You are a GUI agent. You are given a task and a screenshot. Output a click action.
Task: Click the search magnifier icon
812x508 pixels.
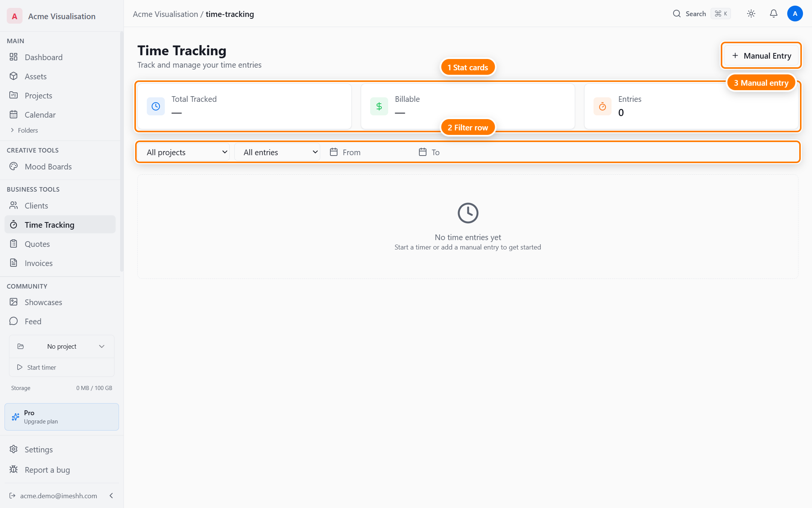[x=676, y=14]
